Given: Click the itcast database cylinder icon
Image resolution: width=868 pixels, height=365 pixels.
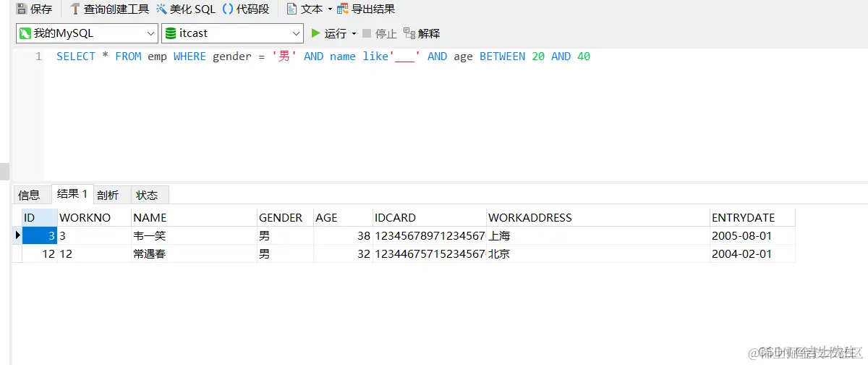Looking at the screenshot, I should [x=171, y=33].
